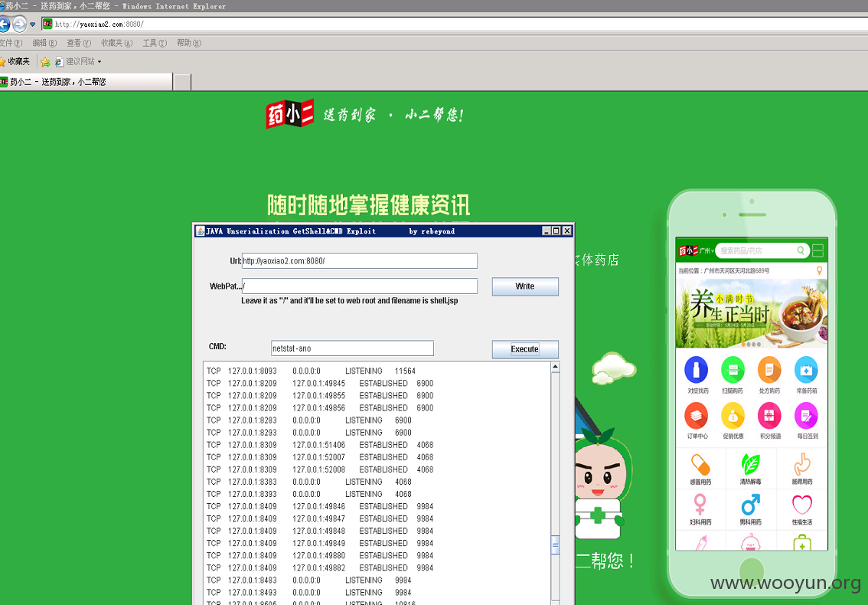Select the 127.0.0.1:8483 LISTENING 9984 row
The width and height of the screenshot is (868, 605).
[309, 580]
